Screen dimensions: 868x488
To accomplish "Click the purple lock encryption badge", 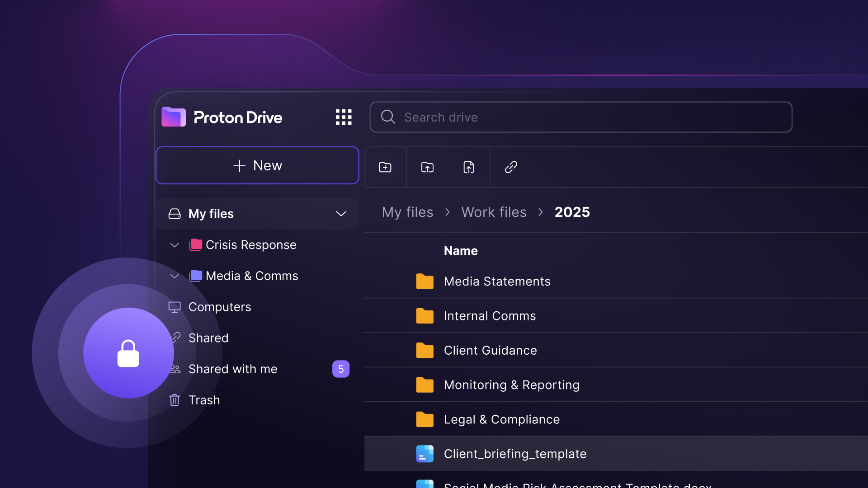I will (128, 353).
